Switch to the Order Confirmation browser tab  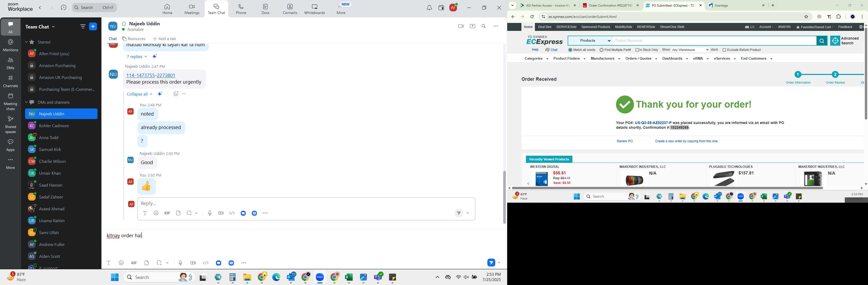coord(610,5)
